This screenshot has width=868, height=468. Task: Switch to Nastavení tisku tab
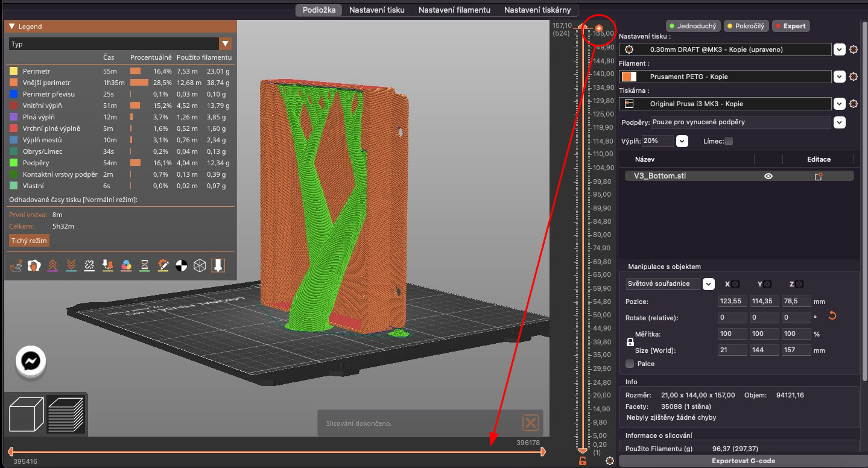pos(377,10)
